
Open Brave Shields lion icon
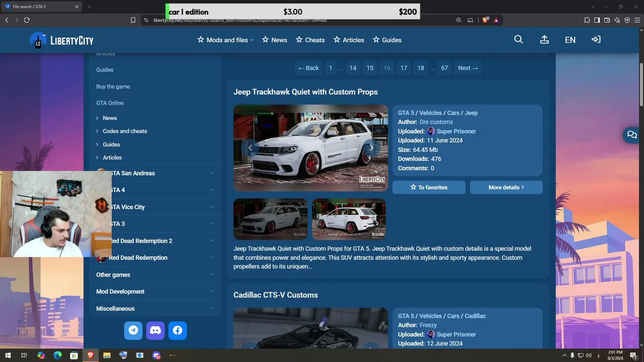[x=486, y=20]
